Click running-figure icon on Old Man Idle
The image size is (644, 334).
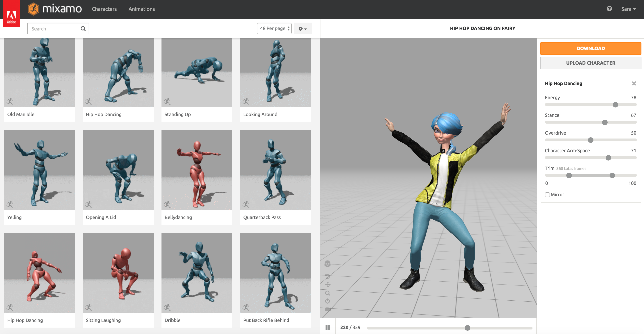coord(10,101)
